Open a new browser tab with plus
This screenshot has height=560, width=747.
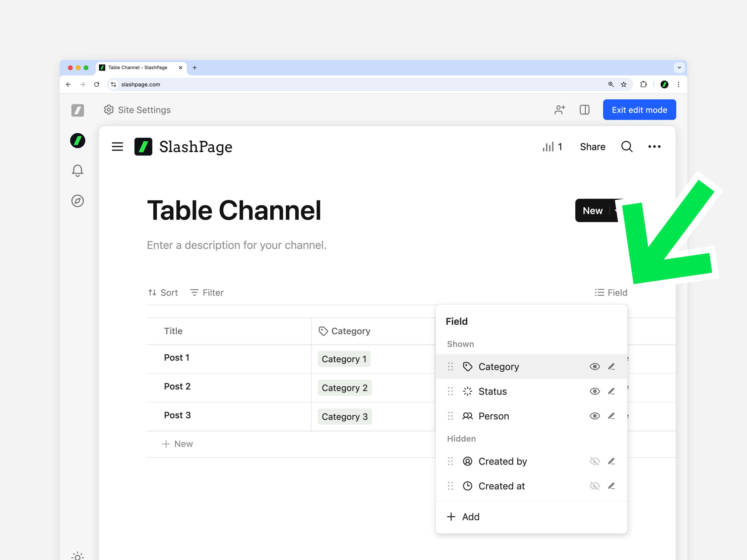tap(194, 67)
